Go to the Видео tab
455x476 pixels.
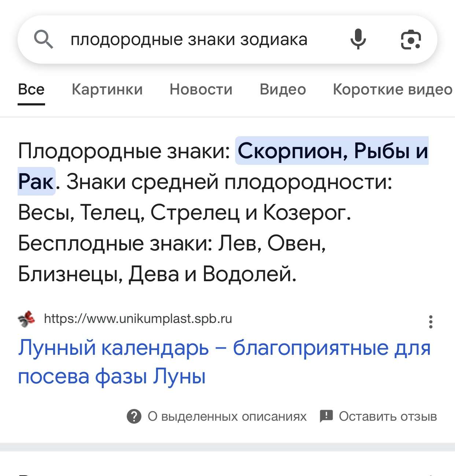coord(282,90)
